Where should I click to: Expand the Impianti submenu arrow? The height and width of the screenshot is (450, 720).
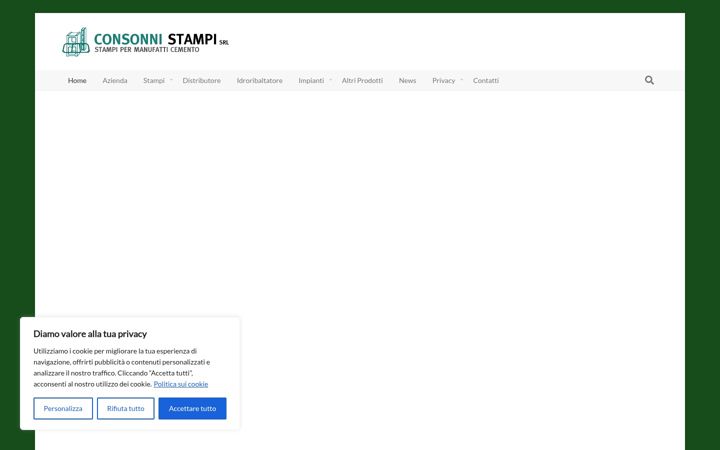click(x=331, y=80)
